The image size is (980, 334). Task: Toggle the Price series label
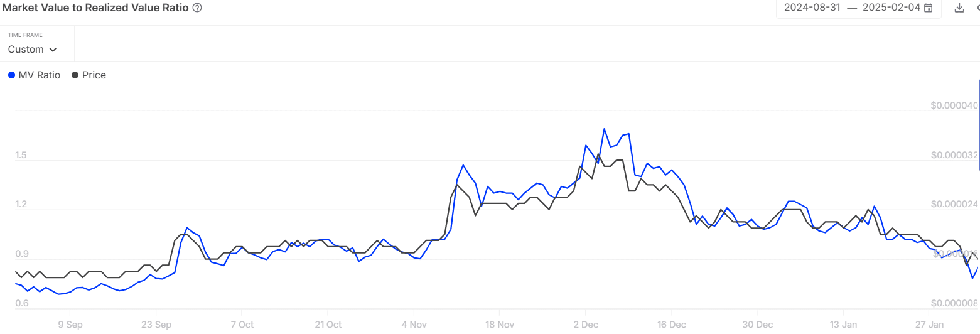click(x=94, y=75)
